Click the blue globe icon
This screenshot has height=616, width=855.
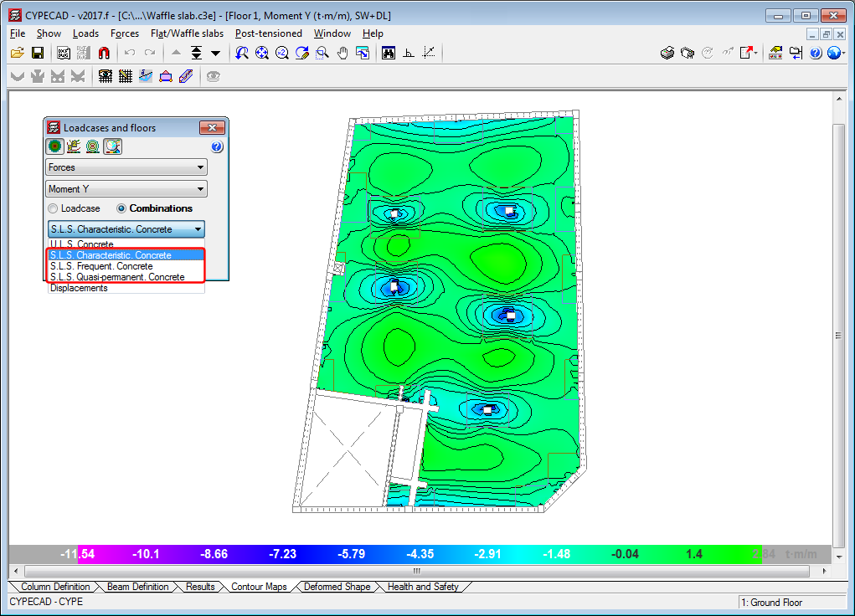click(834, 53)
